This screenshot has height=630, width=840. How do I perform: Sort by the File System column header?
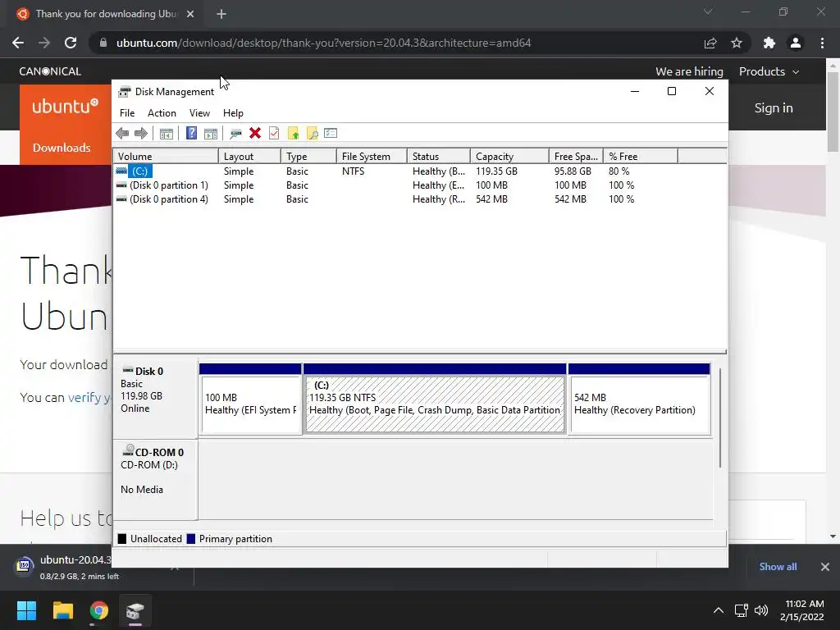coord(372,157)
